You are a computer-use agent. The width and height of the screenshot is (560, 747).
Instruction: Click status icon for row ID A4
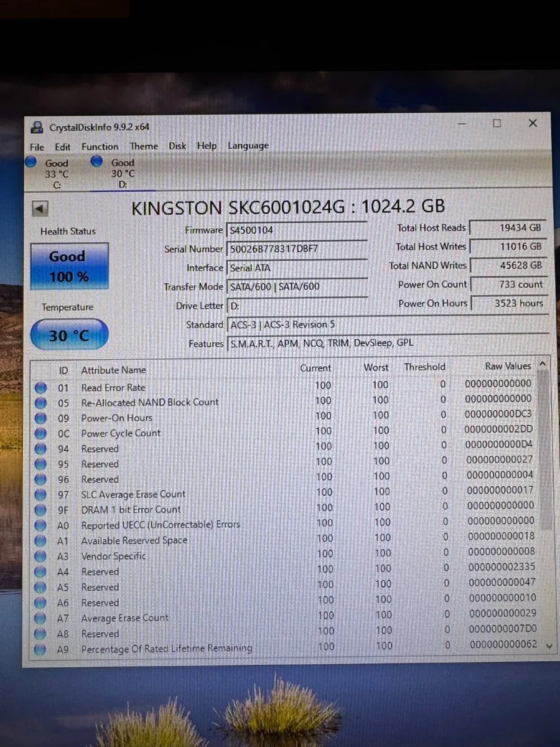coord(41,572)
